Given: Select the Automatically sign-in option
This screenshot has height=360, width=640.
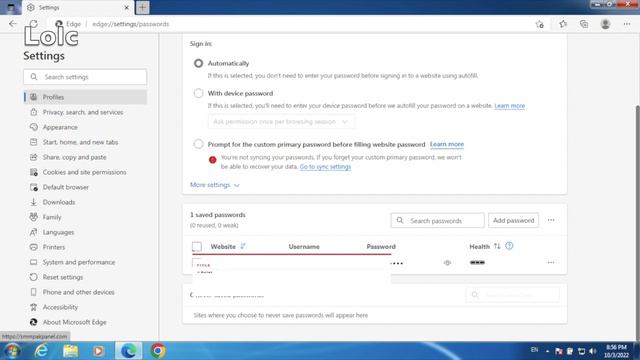Looking at the screenshot, I should click(x=198, y=63).
